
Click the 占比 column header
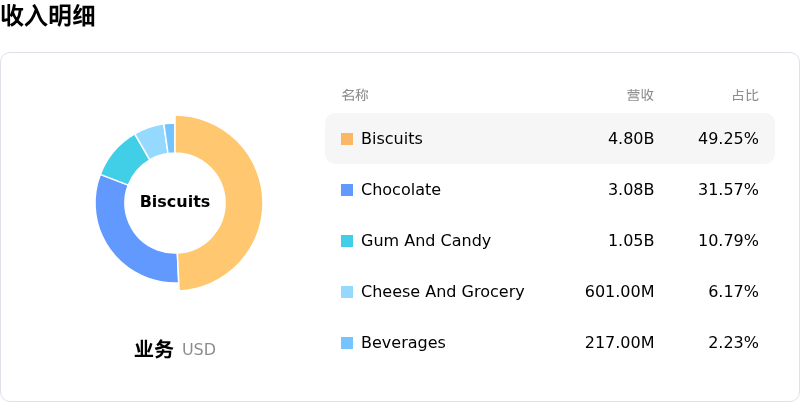[x=745, y=95]
